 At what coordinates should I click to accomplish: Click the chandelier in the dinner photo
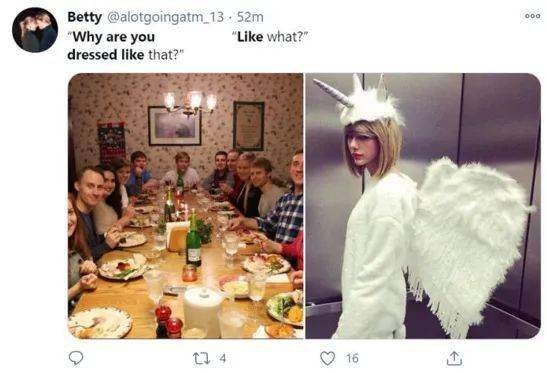(x=190, y=103)
